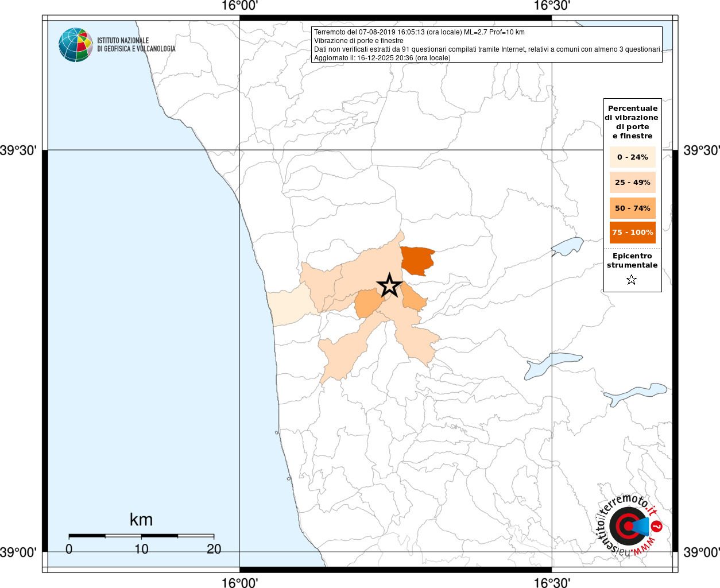Click right axis label 39°30'

tap(702, 150)
